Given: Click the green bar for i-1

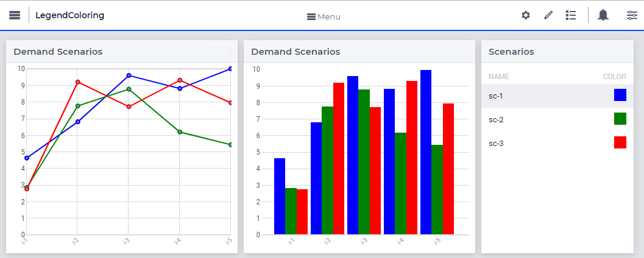Looking at the screenshot, I should 291,211.
